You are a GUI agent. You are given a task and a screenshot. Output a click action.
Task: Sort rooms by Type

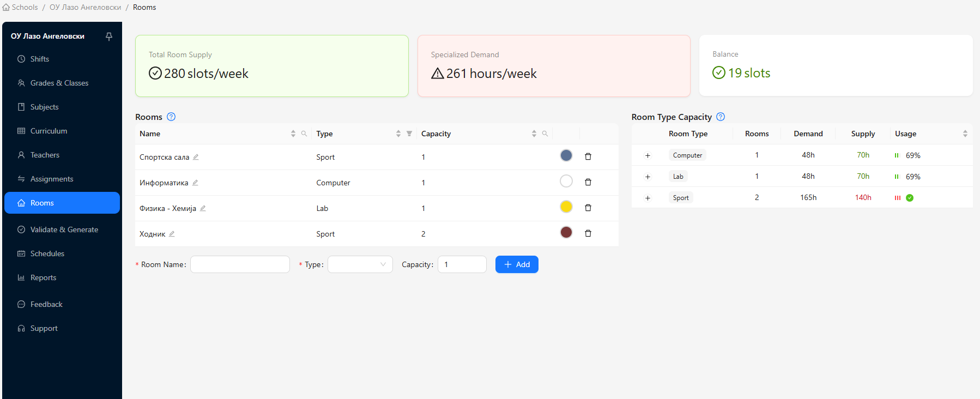(398, 134)
